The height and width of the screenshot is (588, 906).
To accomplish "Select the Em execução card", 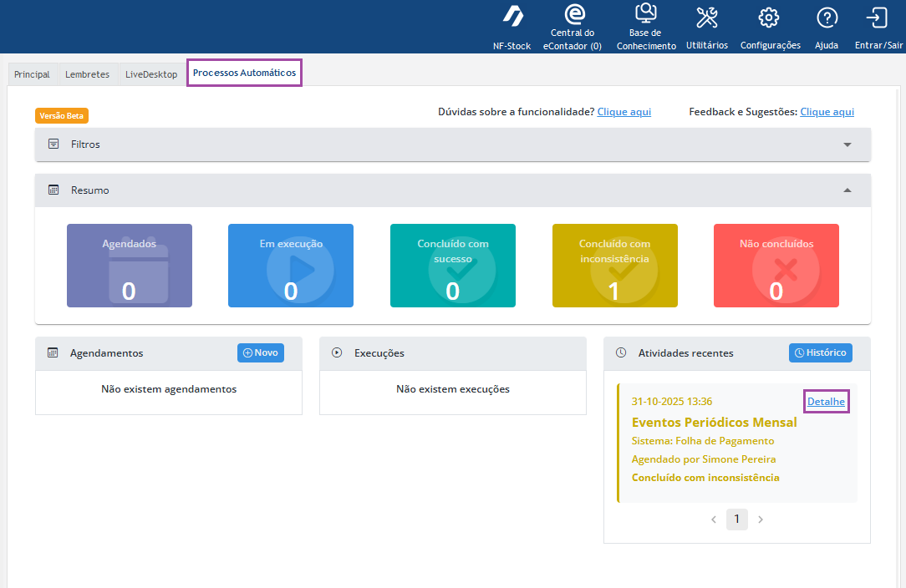I will (x=291, y=266).
